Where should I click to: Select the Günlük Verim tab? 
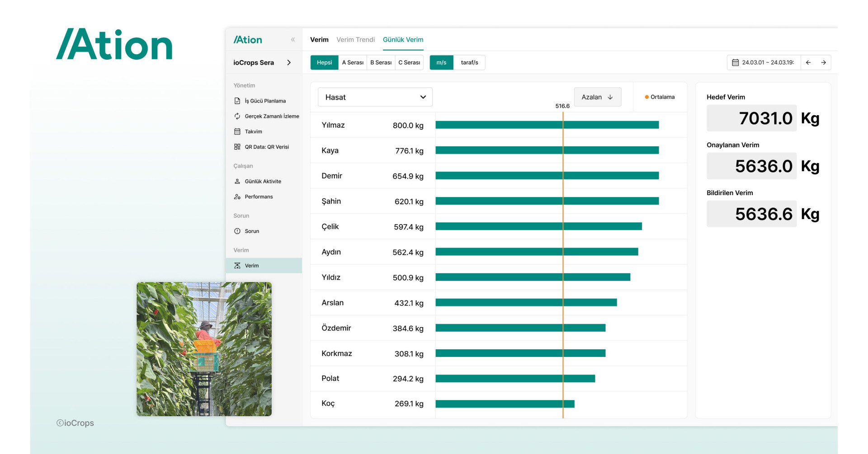click(403, 40)
